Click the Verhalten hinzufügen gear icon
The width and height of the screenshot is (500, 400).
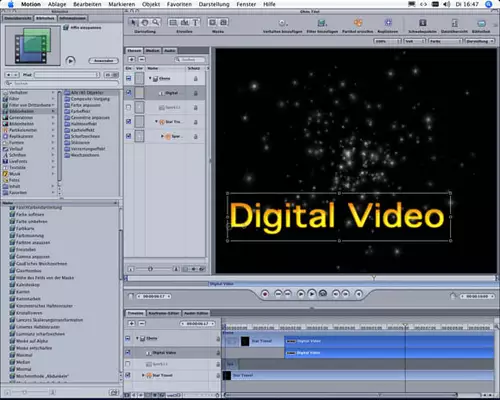[x=282, y=23]
